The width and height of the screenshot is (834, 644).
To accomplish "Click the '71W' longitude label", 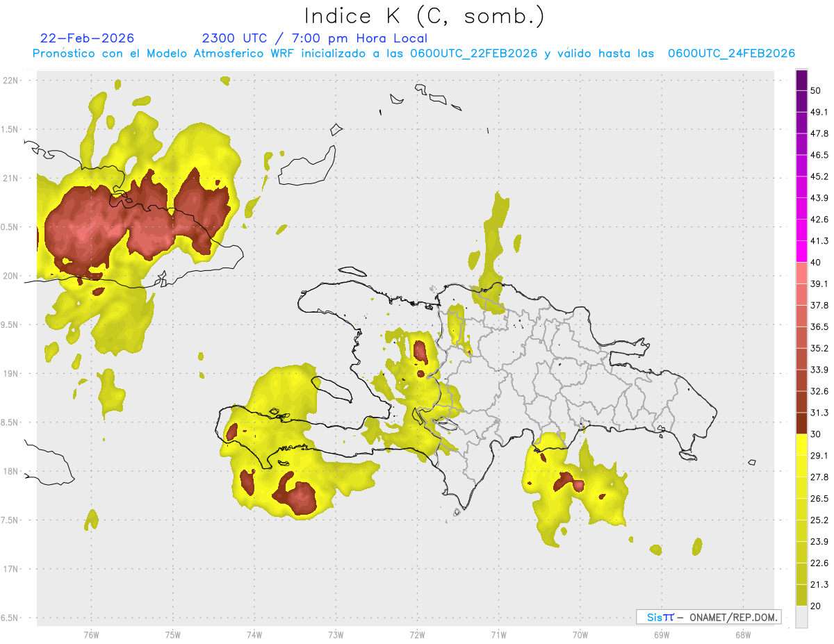I will click(x=498, y=634).
